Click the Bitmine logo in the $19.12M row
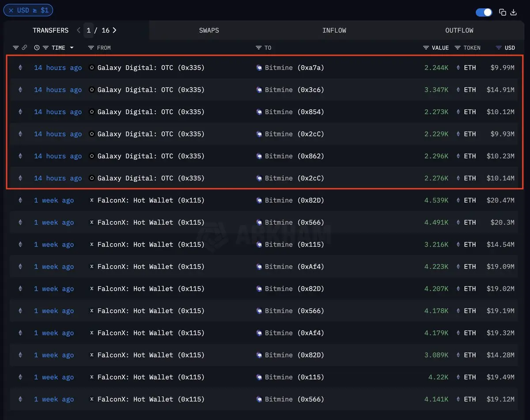This screenshot has height=420, width=530. [259, 399]
